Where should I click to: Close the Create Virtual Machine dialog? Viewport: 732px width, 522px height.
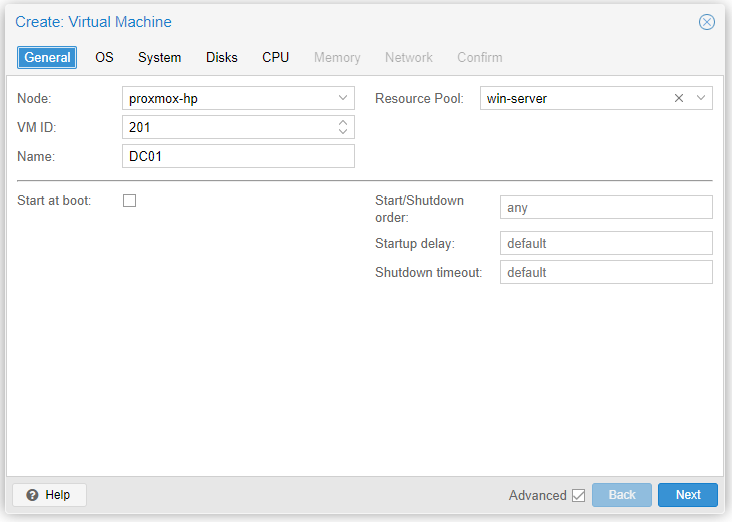[x=707, y=22]
